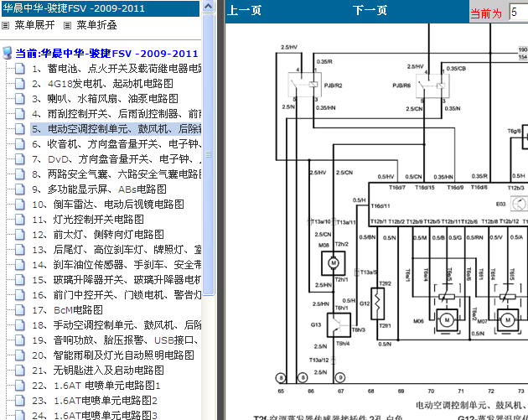528x420 pixels.
Task: Open 18、手动空调控制单元 diagram
Action: point(116,326)
